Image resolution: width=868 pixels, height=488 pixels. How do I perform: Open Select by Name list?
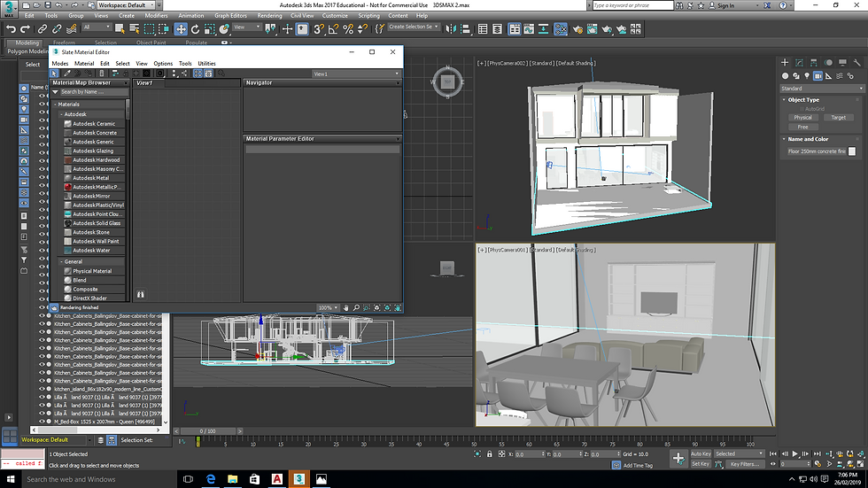[x=134, y=28]
